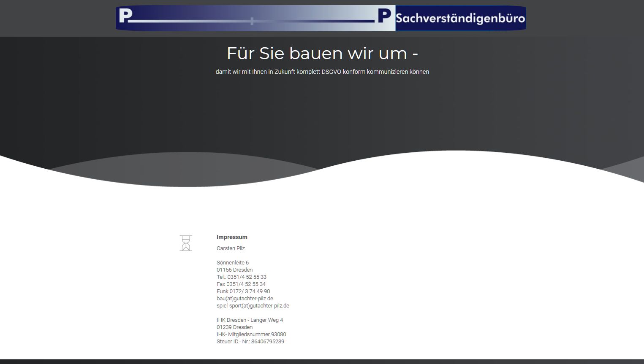Click the Sonnenleite 6 address line
Screen dimensions: 644x364
(x=233, y=263)
